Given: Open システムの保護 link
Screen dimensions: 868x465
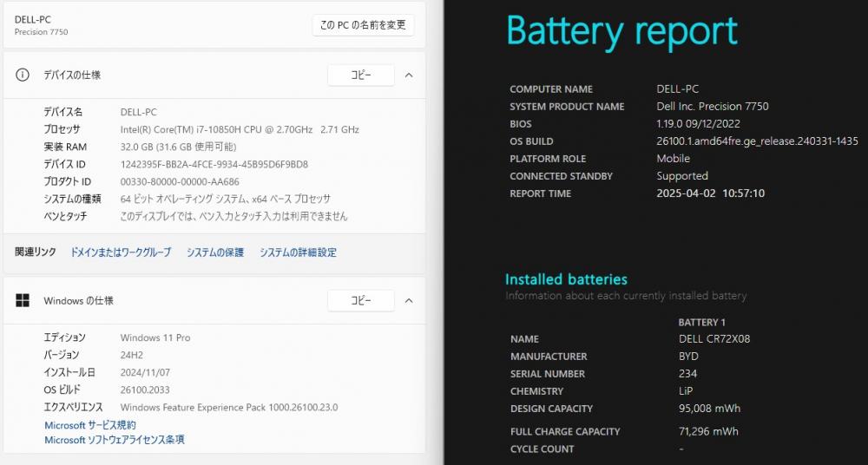Looking at the screenshot, I should pos(214,252).
